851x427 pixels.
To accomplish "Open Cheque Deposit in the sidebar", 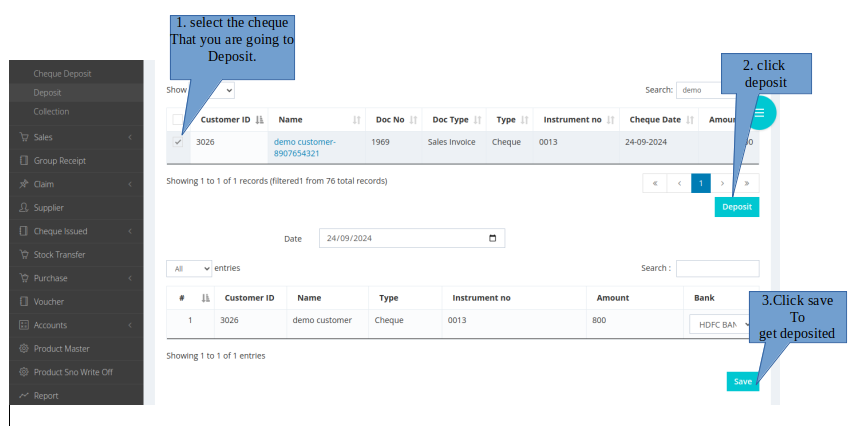I will (x=62, y=74).
